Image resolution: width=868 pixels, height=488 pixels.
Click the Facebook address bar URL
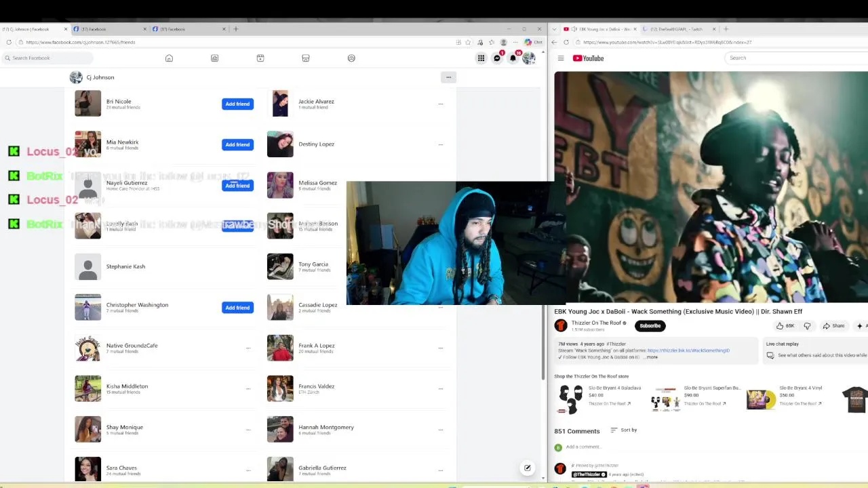click(80, 42)
